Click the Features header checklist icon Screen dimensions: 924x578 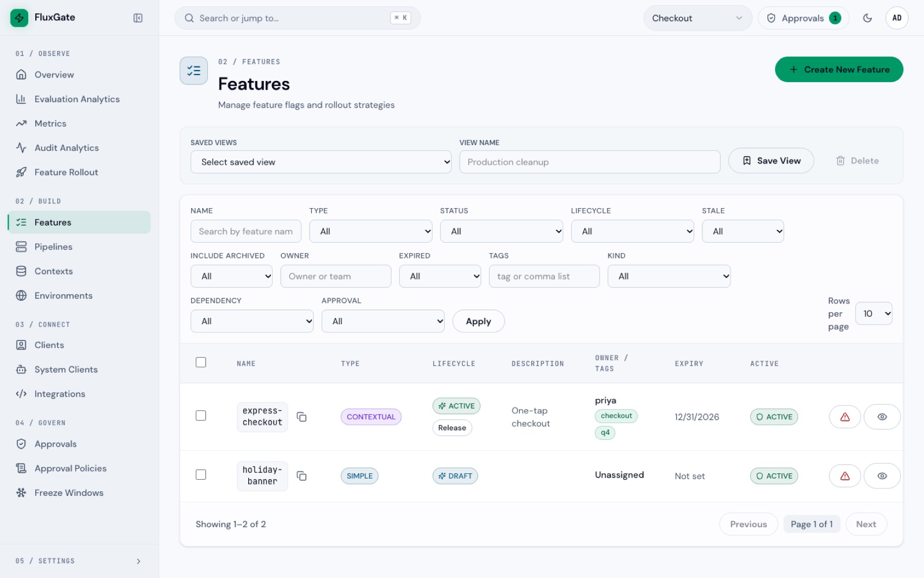tap(193, 71)
